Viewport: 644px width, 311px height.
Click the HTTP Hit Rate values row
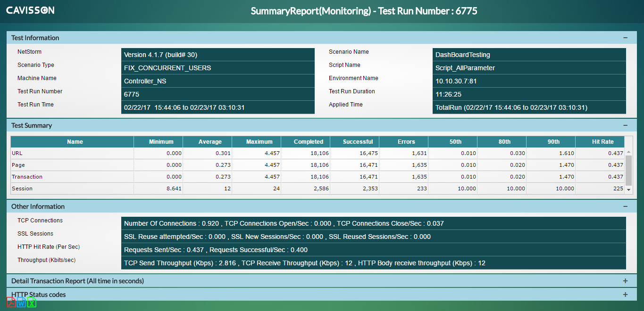click(x=374, y=250)
